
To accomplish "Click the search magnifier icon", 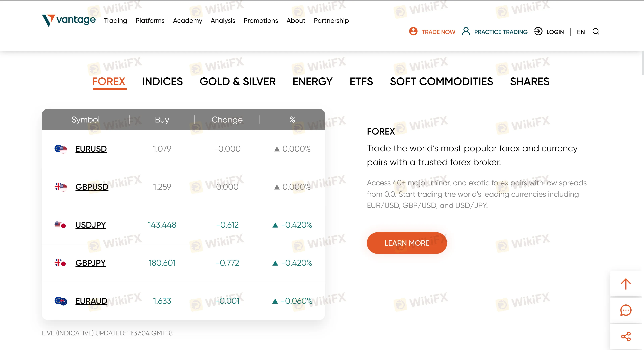I will [x=596, y=32].
